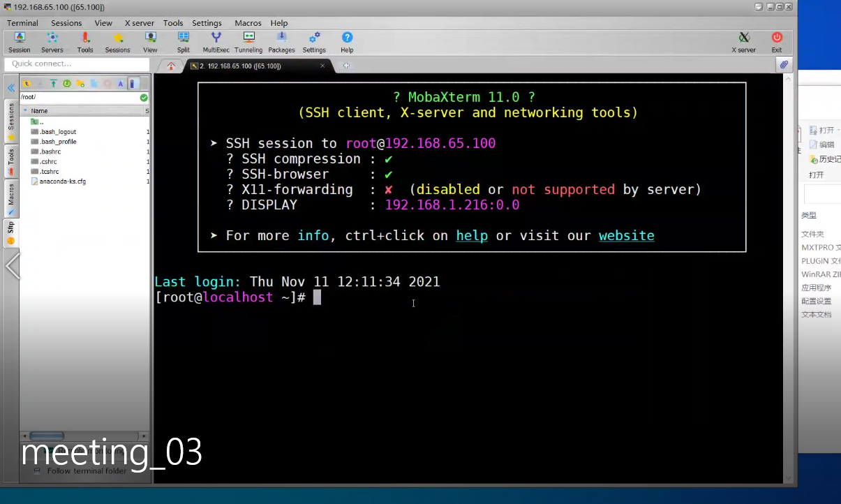Open the Sessions menu
This screenshot has width=841, height=504.
[x=66, y=23]
